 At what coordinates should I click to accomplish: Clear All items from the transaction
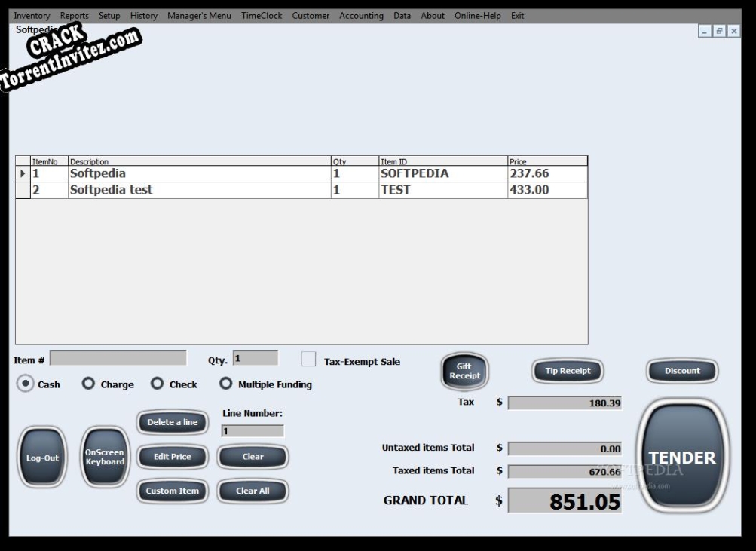253,491
